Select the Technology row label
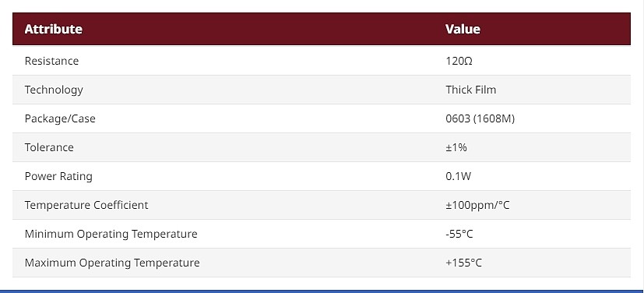Viewport: 644px width, 293px height. tap(54, 90)
